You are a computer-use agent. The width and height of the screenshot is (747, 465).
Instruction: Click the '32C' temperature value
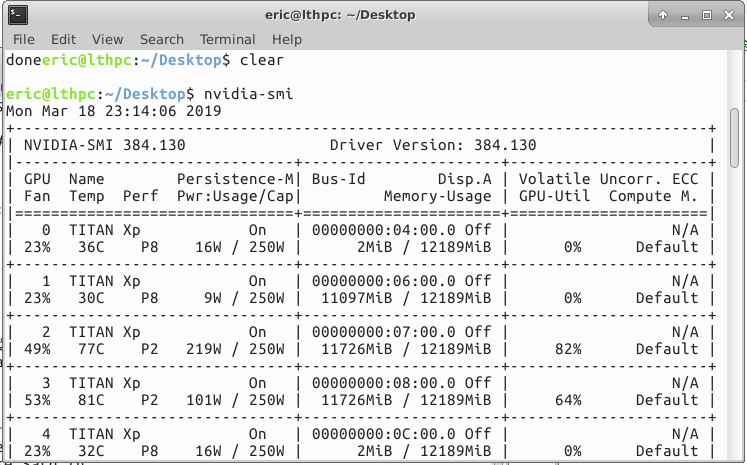91,451
